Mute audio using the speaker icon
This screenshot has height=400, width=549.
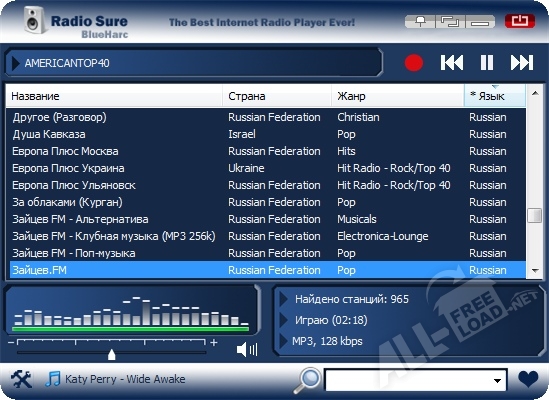[x=247, y=350]
